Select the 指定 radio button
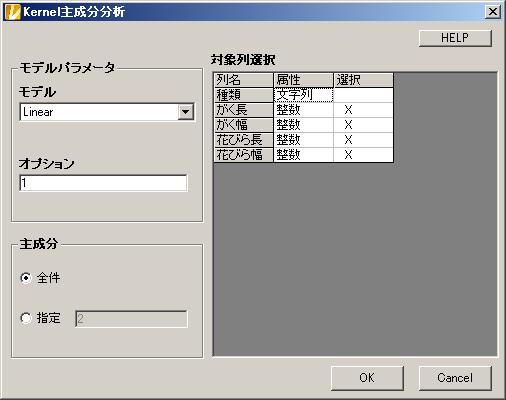The height and width of the screenshot is (400, 506). tap(26, 318)
